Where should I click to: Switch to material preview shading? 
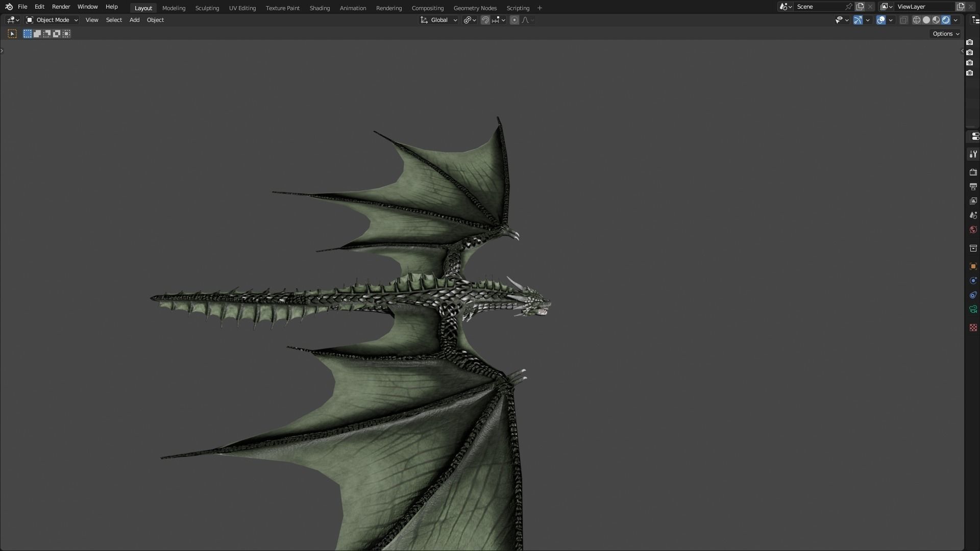coord(936,20)
